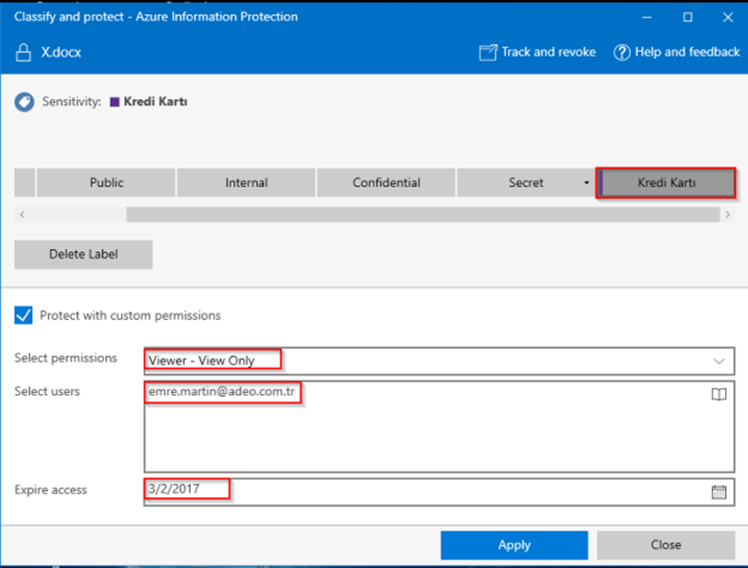Open the calendar picker for Expire access
The image size is (748, 568).
pyautogui.click(x=719, y=492)
